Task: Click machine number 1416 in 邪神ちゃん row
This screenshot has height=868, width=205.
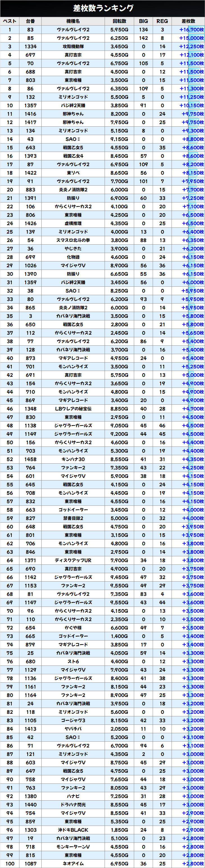Action: pos(30,114)
